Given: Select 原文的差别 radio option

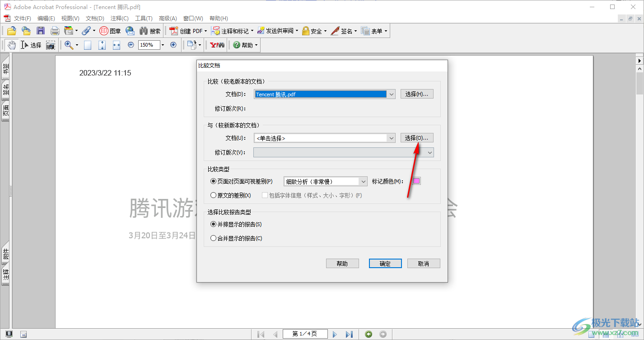Looking at the screenshot, I should (x=231, y=195).
